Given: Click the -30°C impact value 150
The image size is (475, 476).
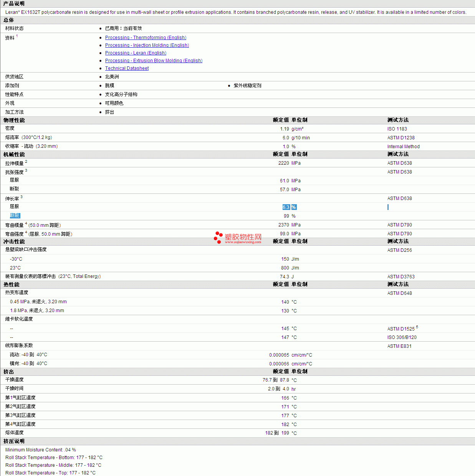Looking at the screenshot, I should (x=285, y=259).
